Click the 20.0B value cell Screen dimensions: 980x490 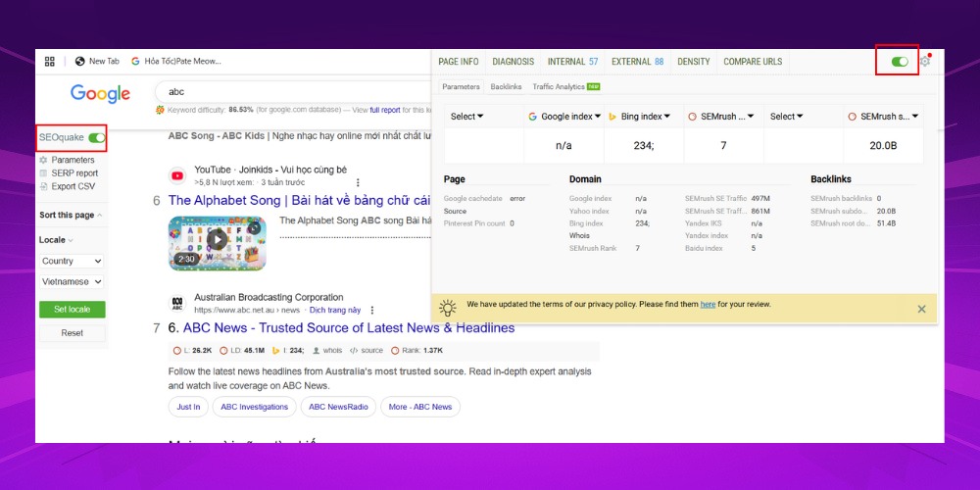884,146
